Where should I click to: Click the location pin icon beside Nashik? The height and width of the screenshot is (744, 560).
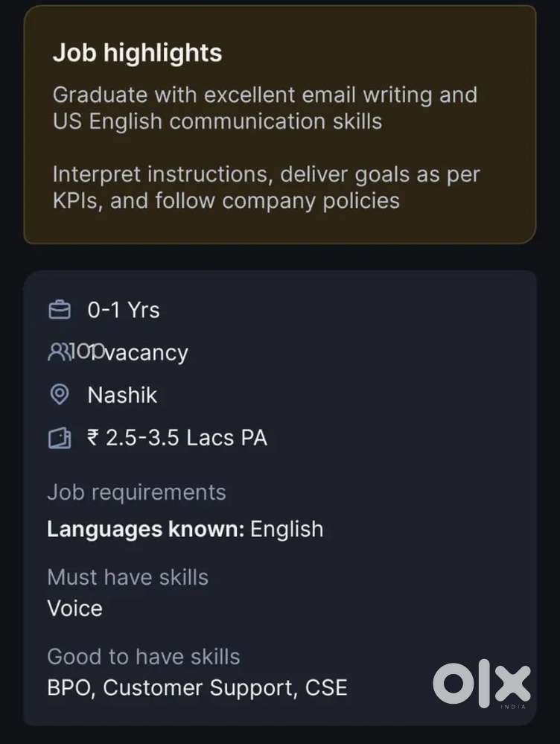coord(61,395)
